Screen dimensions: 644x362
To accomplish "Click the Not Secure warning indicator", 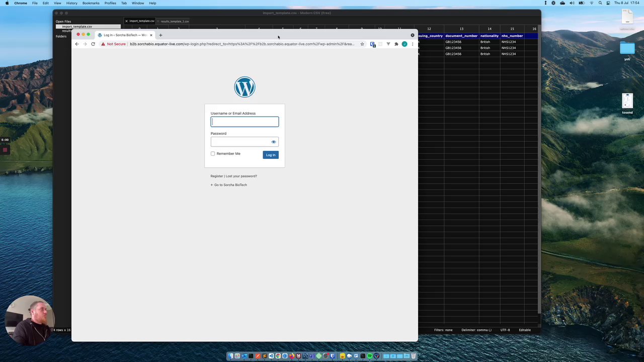I will click(x=114, y=44).
